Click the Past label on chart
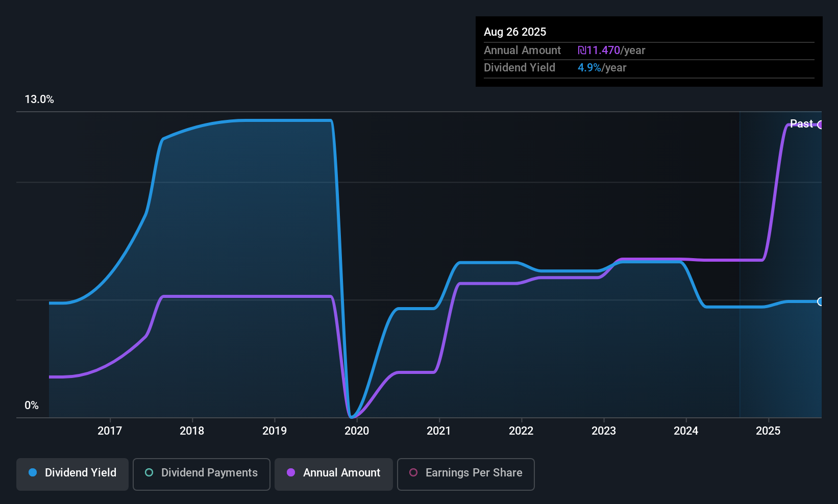The image size is (838, 504). click(x=801, y=124)
